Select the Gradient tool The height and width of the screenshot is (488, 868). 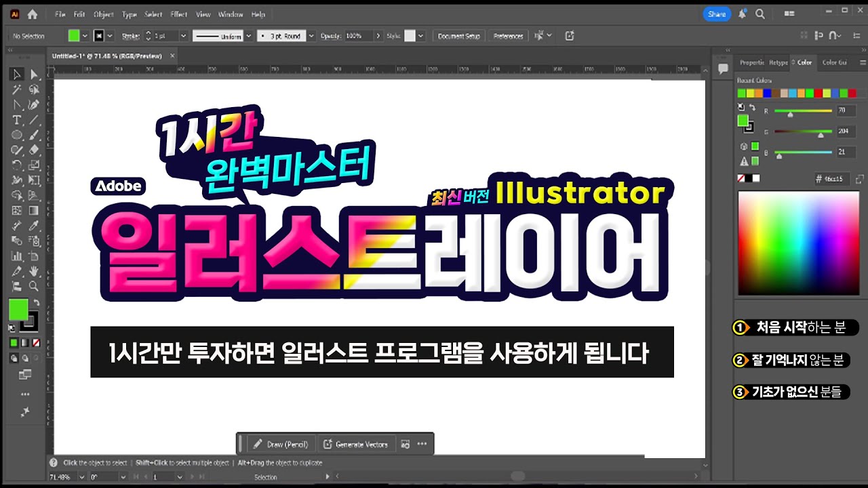tap(34, 211)
